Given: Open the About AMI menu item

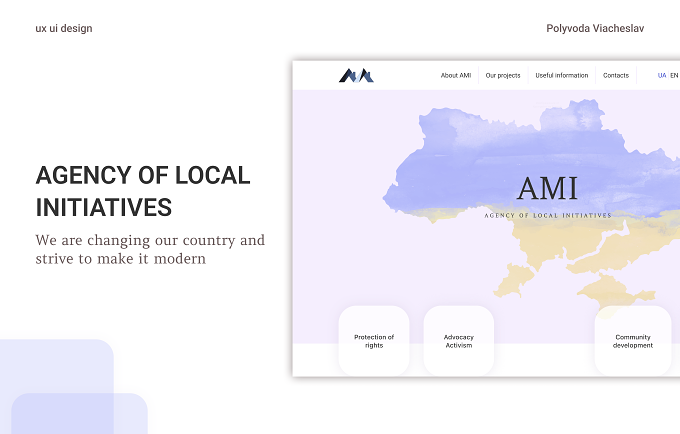Looking at the screenshot, I should click(x=456, y=75).
